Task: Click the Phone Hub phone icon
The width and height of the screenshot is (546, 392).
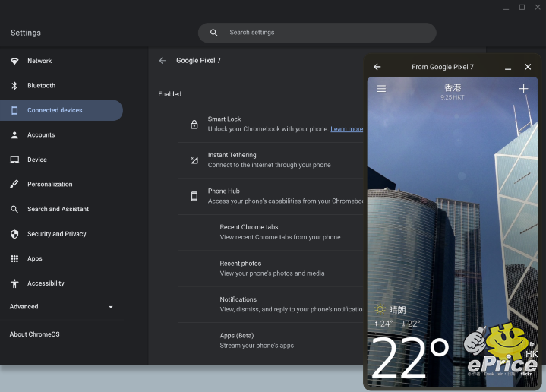Action: [x=194, y=196]
